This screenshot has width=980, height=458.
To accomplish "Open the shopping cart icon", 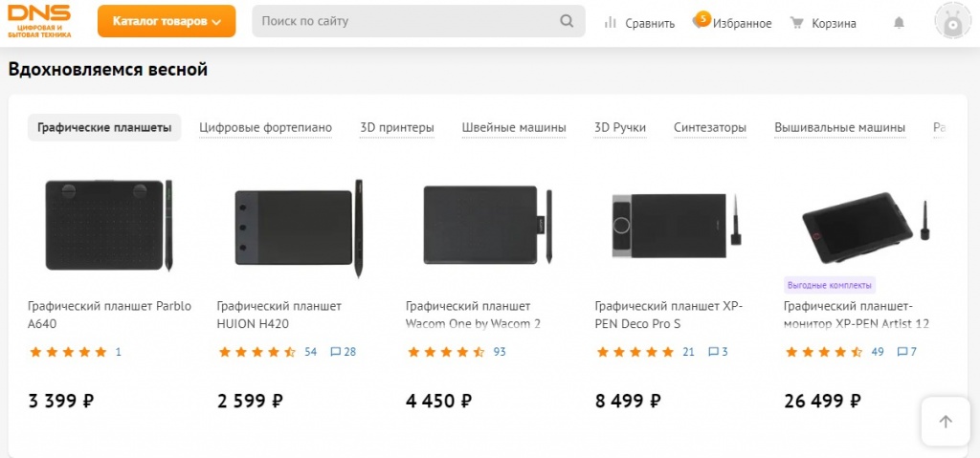I will coord(796,22).
